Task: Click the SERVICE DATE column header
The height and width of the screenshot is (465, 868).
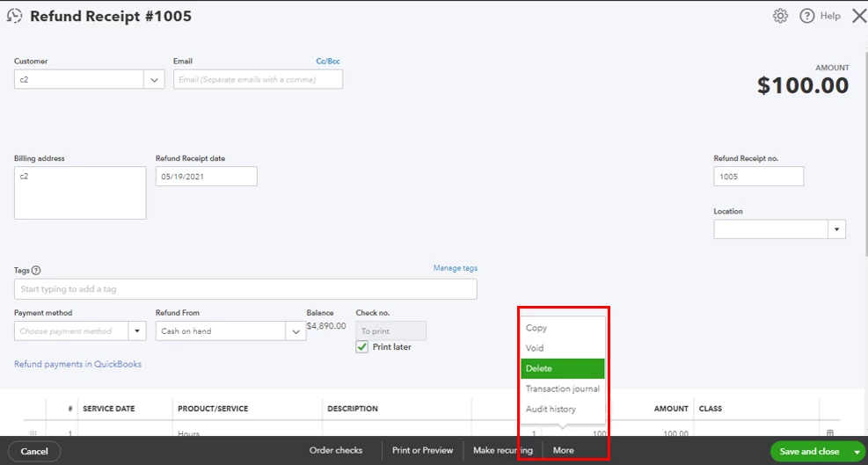Action: click(108, 409)
